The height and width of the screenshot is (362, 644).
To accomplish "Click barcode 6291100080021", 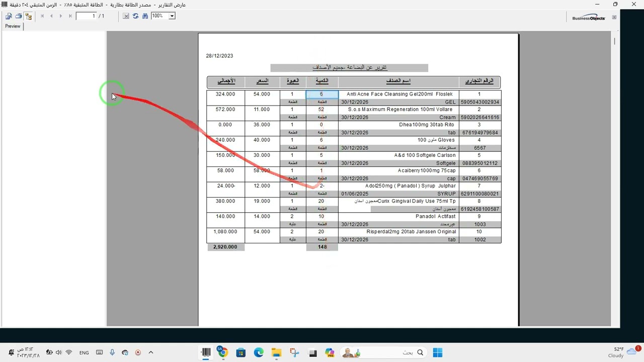I will (480, 194).
